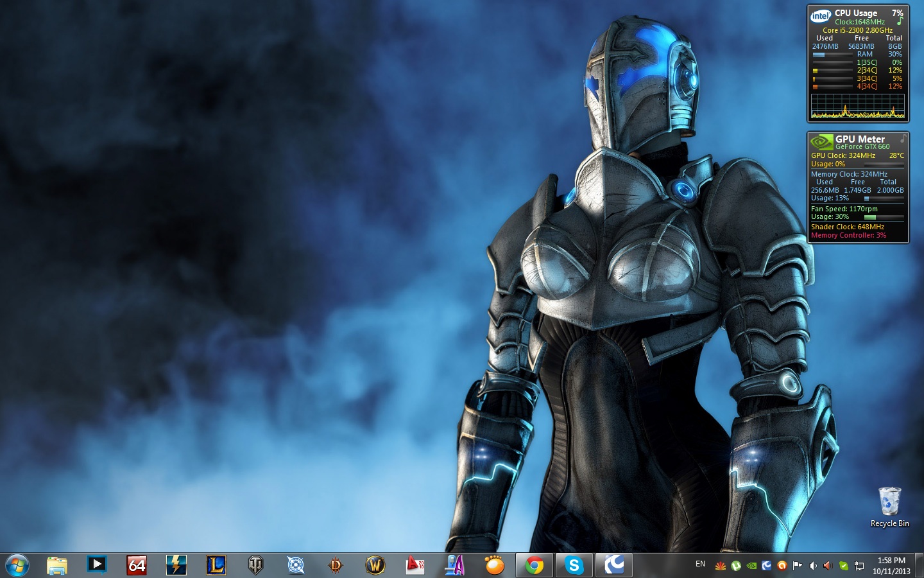
Task: Click the 'Core i5-2300 2.80GHz' label
Action: click(858, 30)
